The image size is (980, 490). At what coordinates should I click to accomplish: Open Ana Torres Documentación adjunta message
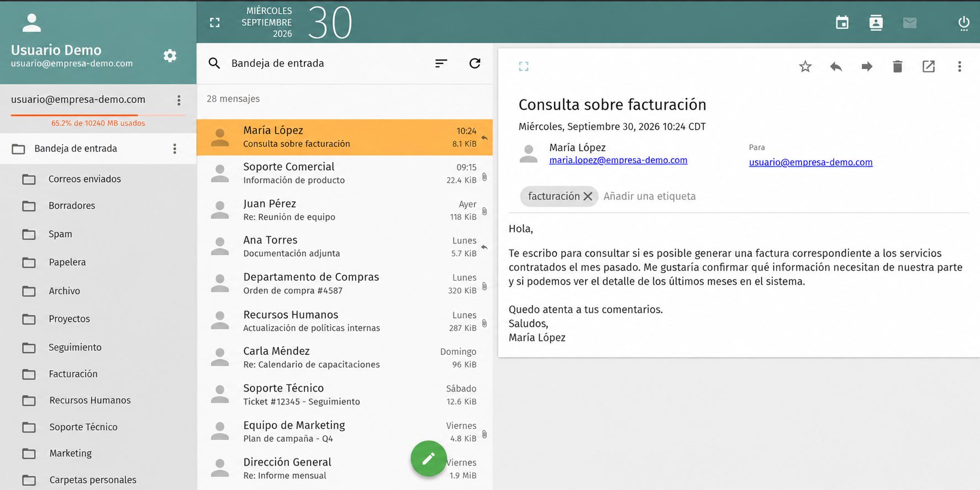[x=345, y=247]
